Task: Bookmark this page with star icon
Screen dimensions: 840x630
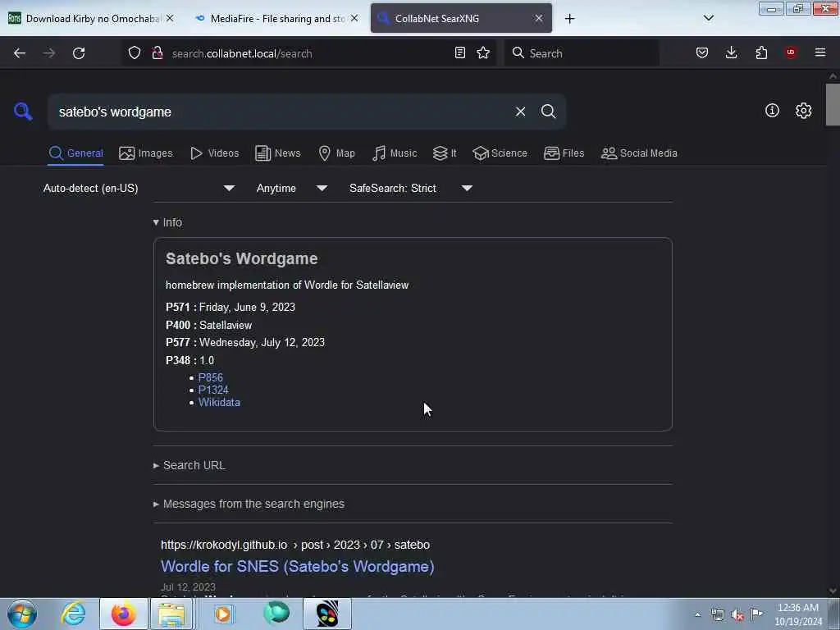Action: [483, 52]
